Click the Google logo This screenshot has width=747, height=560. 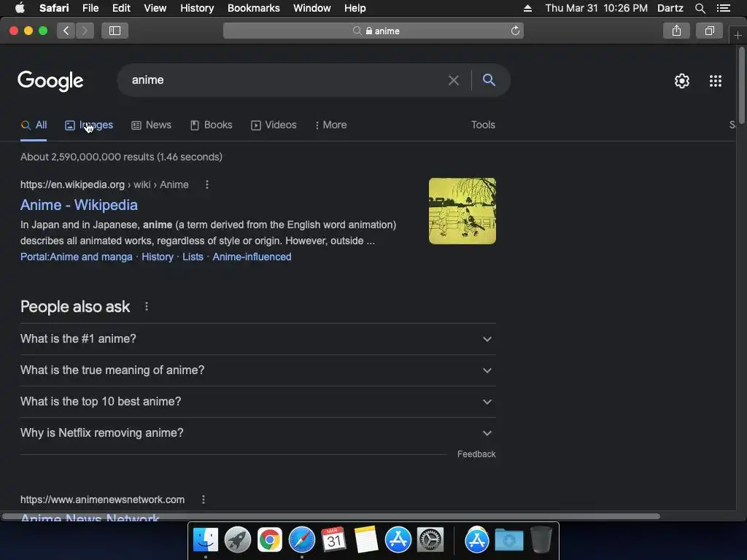(50, 81)
